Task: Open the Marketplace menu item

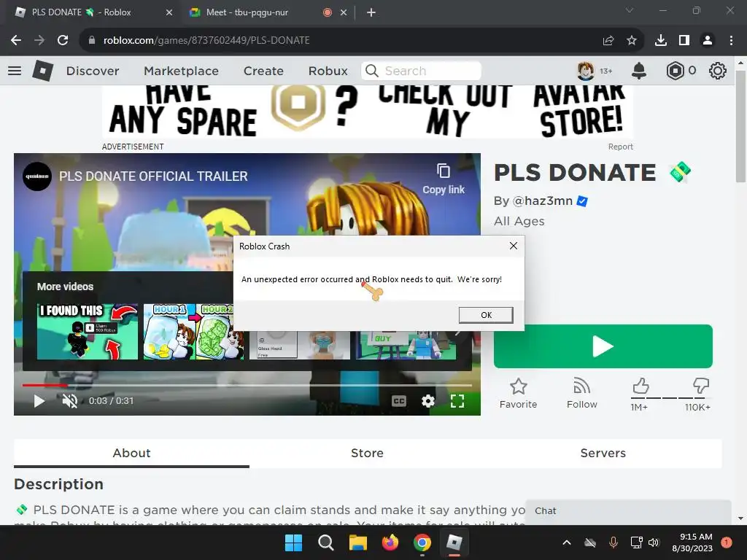Action: 181,71
